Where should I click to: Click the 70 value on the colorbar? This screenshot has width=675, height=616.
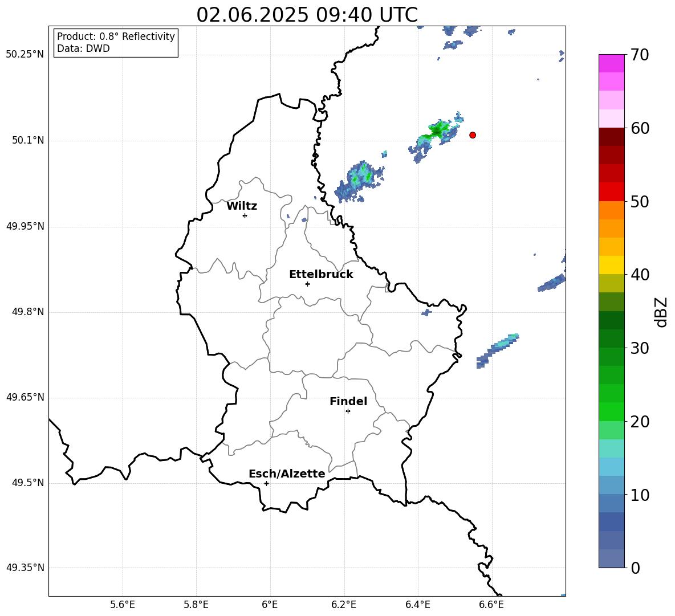(x=640, y=55)
